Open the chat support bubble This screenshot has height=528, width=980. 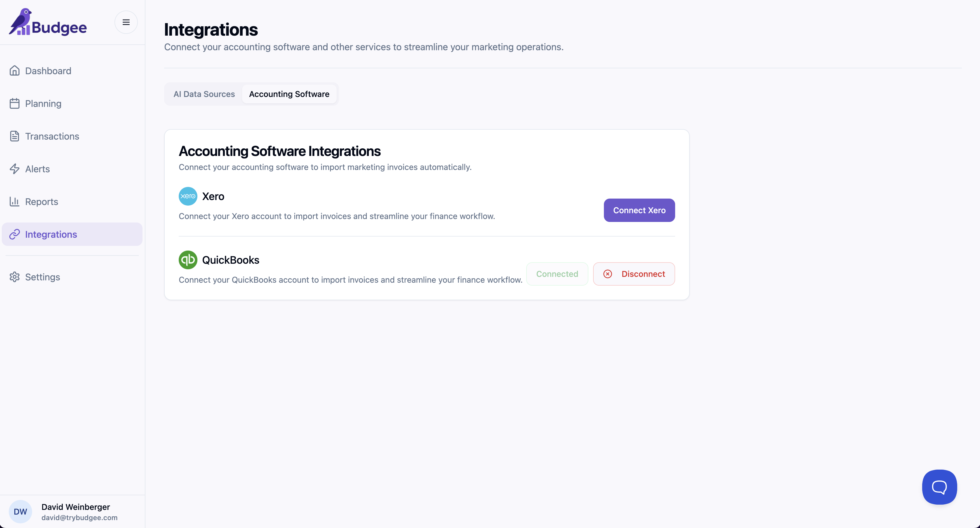[939, 487]
